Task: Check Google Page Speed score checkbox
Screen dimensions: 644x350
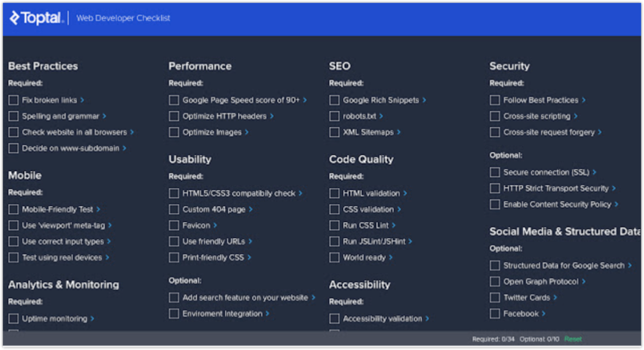Action: [174, 100]
